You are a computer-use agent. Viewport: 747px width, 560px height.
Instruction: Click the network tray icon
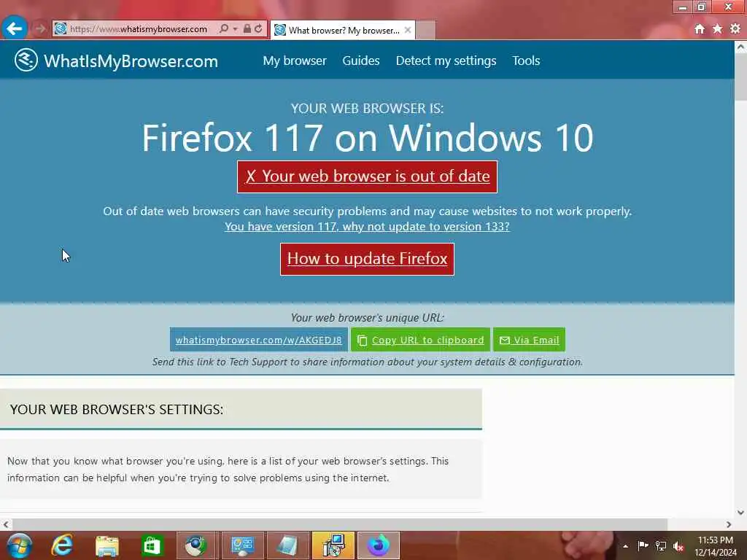click(661, 546)
